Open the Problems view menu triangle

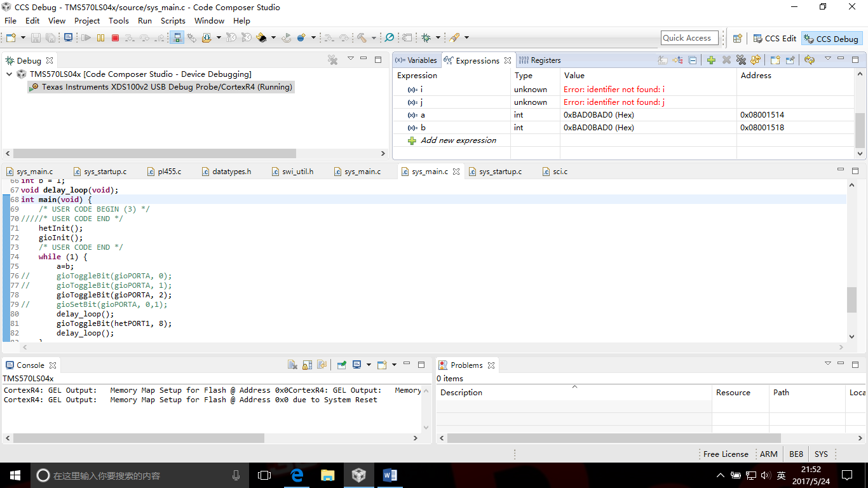pyautogui.click(x=827, y=363)
